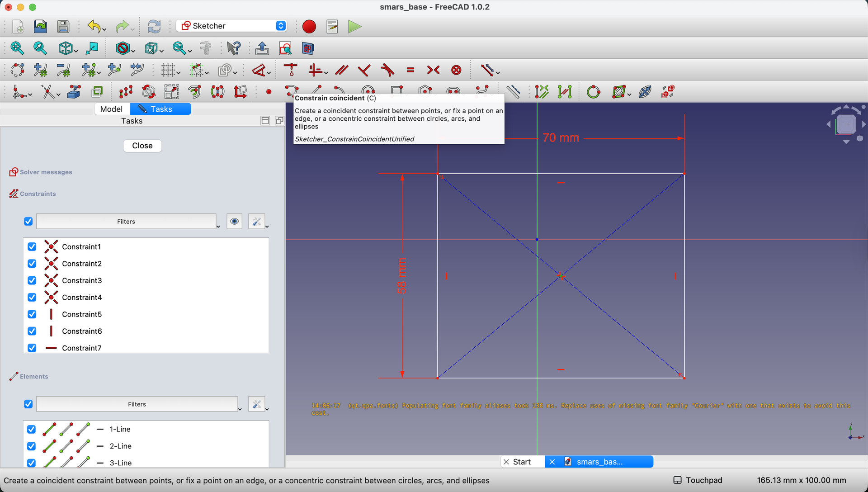
Task: Select the Constrain horizontal/vertical tool
Action: click(315, 70)
